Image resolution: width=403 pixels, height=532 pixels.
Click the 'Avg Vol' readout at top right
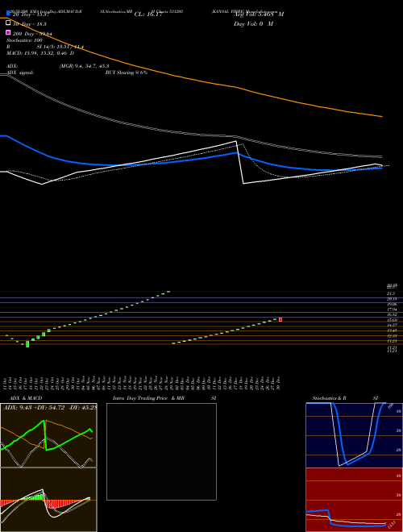259,14
